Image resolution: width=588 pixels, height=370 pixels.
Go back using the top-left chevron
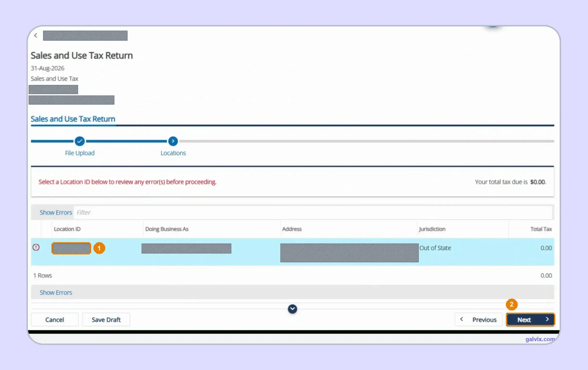[x=36, y=35]
